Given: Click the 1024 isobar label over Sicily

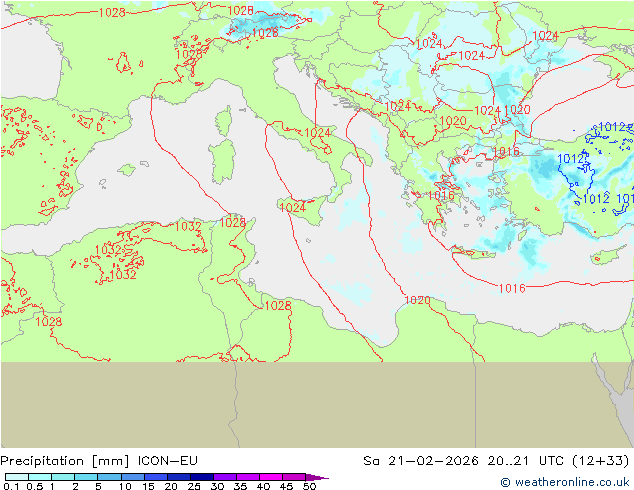Looking at the screenshot, I should click(292, 207).
